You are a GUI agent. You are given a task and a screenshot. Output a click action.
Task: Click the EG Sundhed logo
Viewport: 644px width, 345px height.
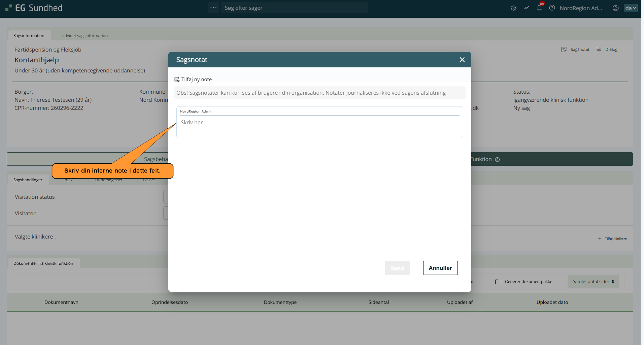[34, 8]
